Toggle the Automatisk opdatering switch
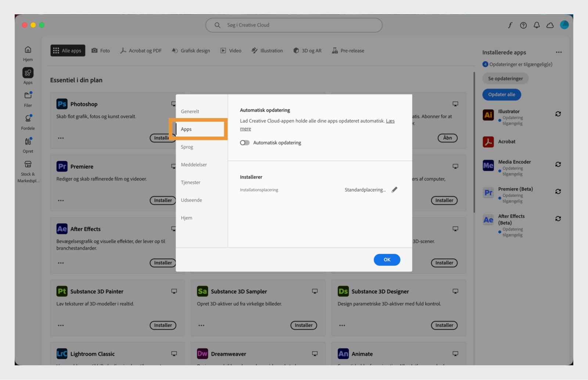 [x=245, y=143]
